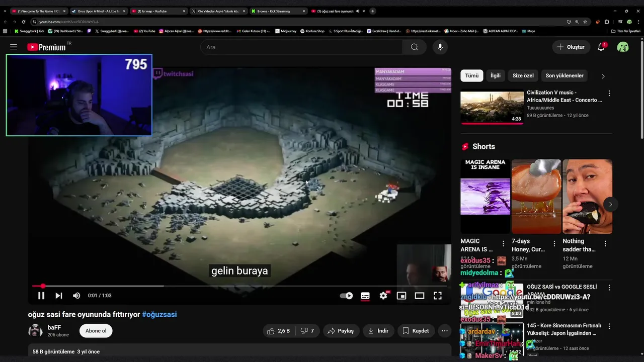Select the Tümü filter chip
This screenshot has width=644, height=362.
(472, 75)
